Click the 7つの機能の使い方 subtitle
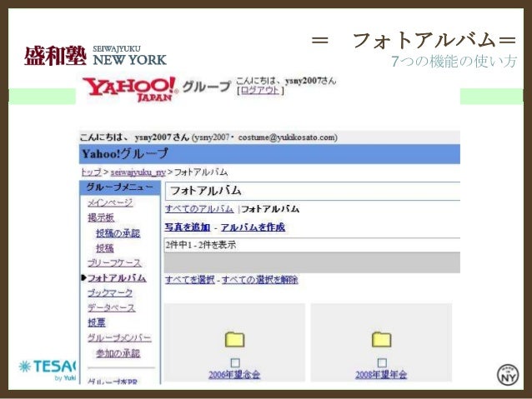The width and height of the screenshot is (532, 399). click(454, 62)
